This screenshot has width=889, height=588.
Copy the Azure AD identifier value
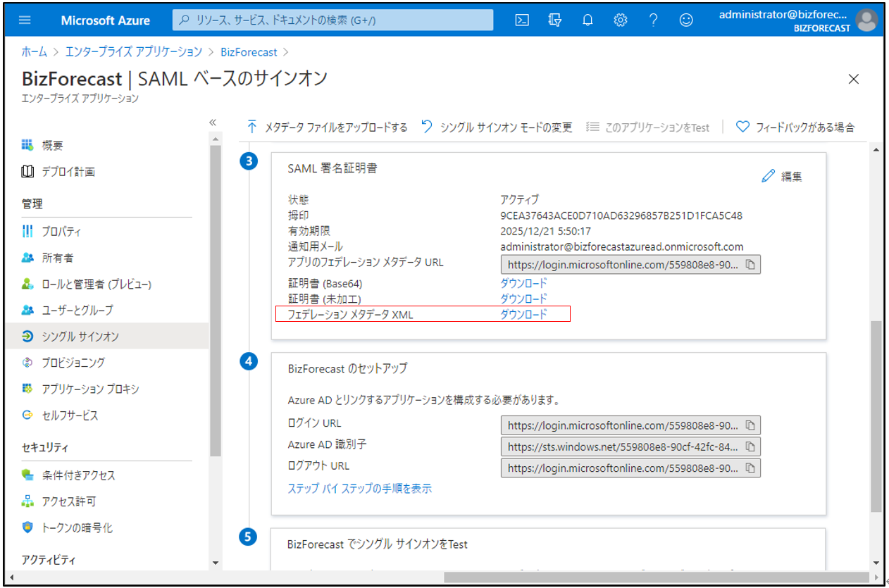click(750, 446)
